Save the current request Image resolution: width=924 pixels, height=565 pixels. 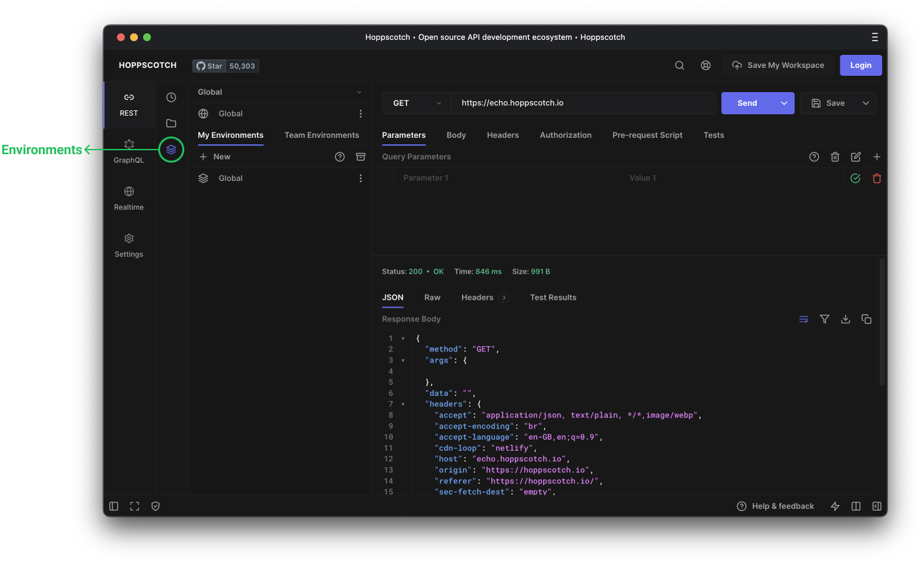coord(828,103)
